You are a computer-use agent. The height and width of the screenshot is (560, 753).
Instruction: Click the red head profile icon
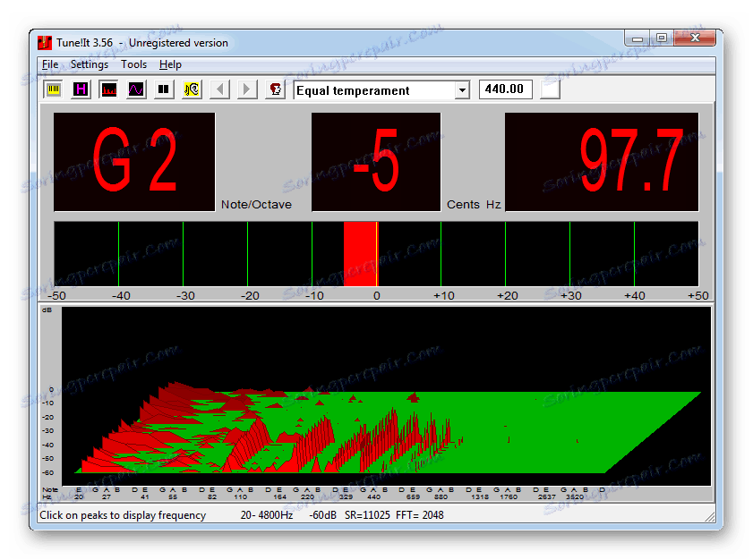[x=275, y=89]
